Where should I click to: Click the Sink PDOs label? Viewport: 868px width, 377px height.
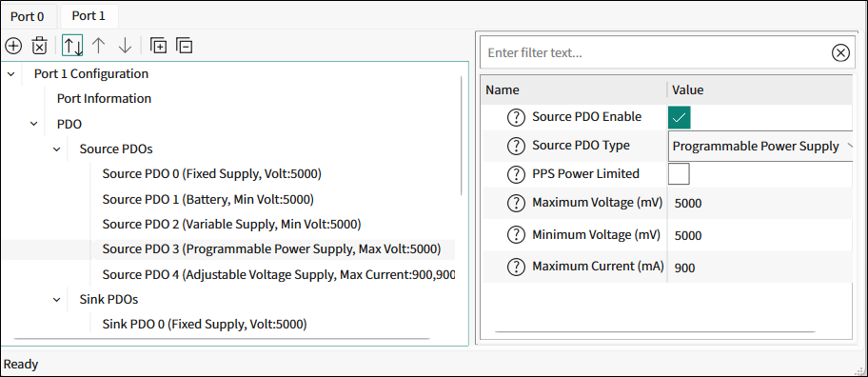108,300
